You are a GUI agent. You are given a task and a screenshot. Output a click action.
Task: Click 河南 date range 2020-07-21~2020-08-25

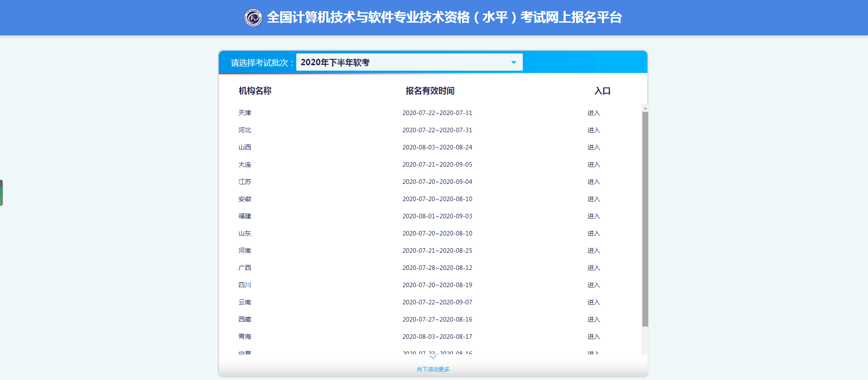pos(437,250)
